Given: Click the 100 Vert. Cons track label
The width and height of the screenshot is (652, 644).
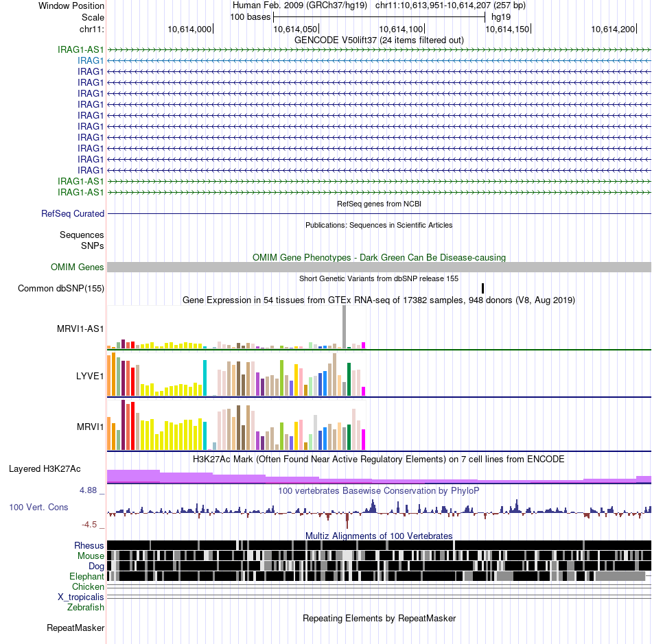Looking at the screenshot, I should point(38,508).
